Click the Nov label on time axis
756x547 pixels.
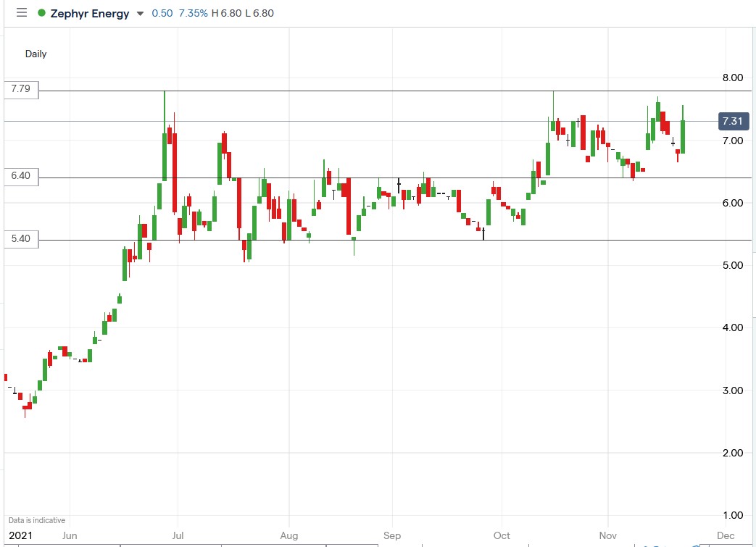(608, 535)
